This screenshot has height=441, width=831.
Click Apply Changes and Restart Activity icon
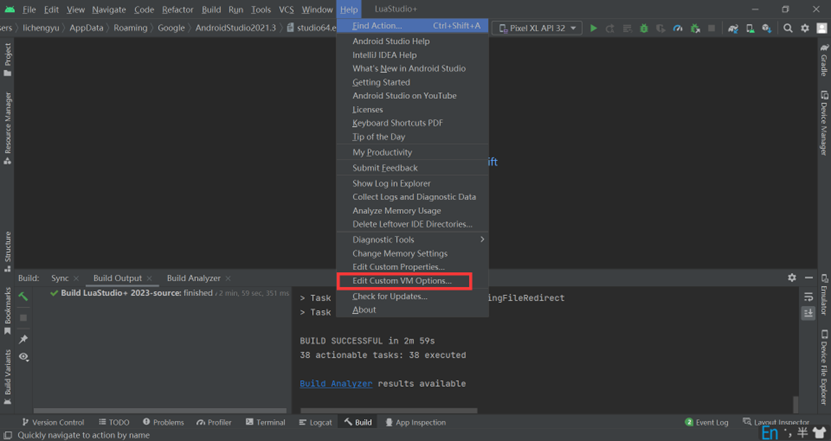pos(610,28)
